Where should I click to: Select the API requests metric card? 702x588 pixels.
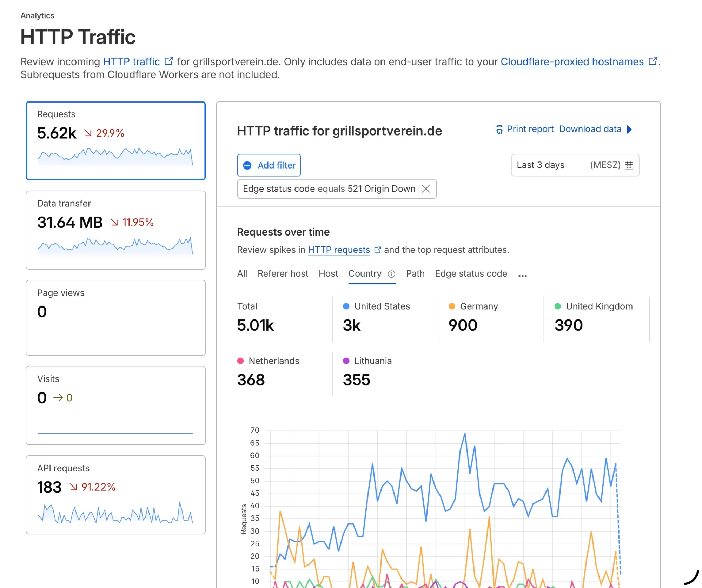(115, 495)
